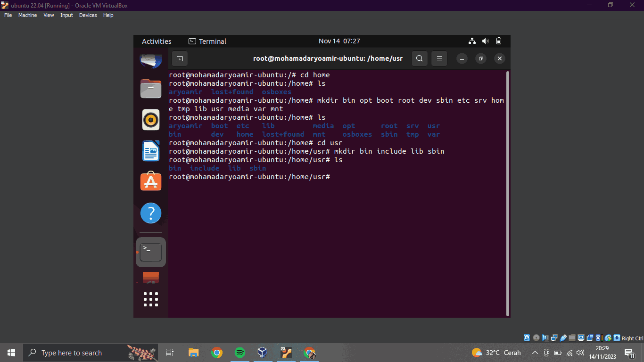The image size is (644, 362).
Task: Click VirtualBox display indicator icon
Action: click(581, 338)
